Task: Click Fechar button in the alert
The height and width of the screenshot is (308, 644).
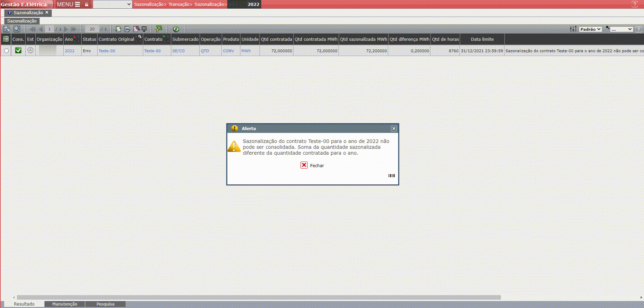Action: click(x=312, y=165)
